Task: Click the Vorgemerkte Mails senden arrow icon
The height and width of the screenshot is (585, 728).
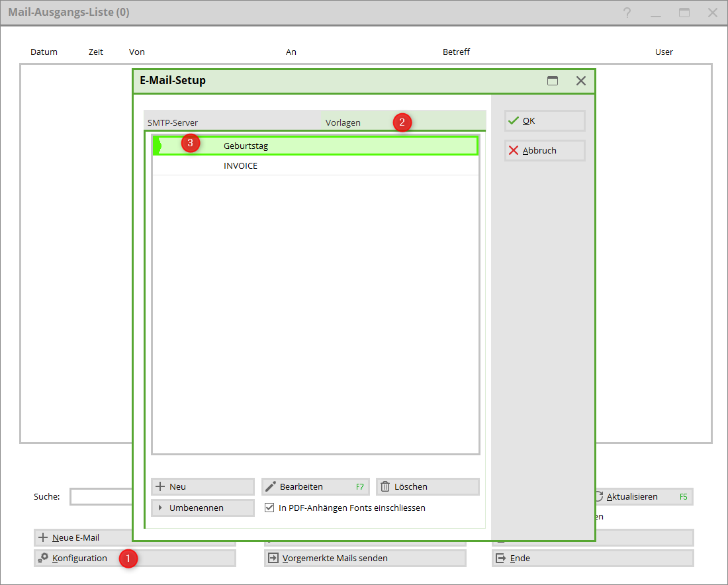Action: coord(273,559)
